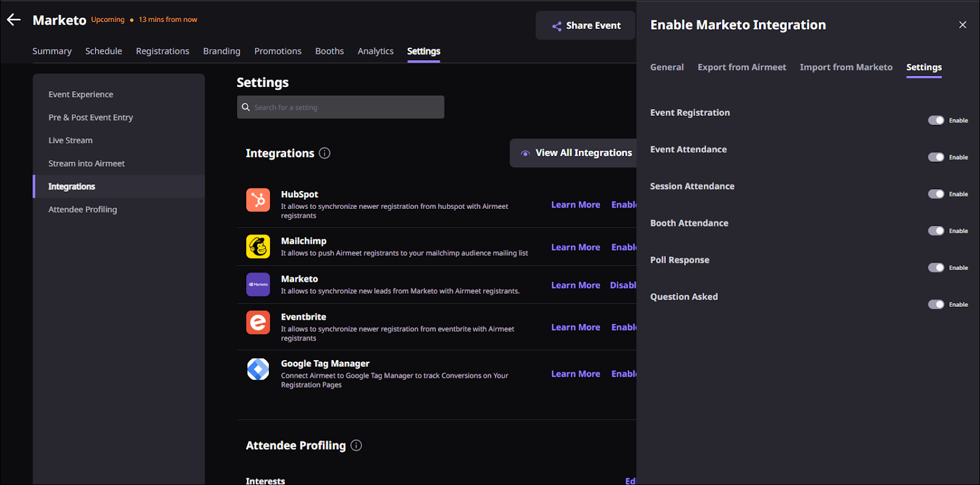Click Enable for Google Tag Manager

(x=624, y=374)
